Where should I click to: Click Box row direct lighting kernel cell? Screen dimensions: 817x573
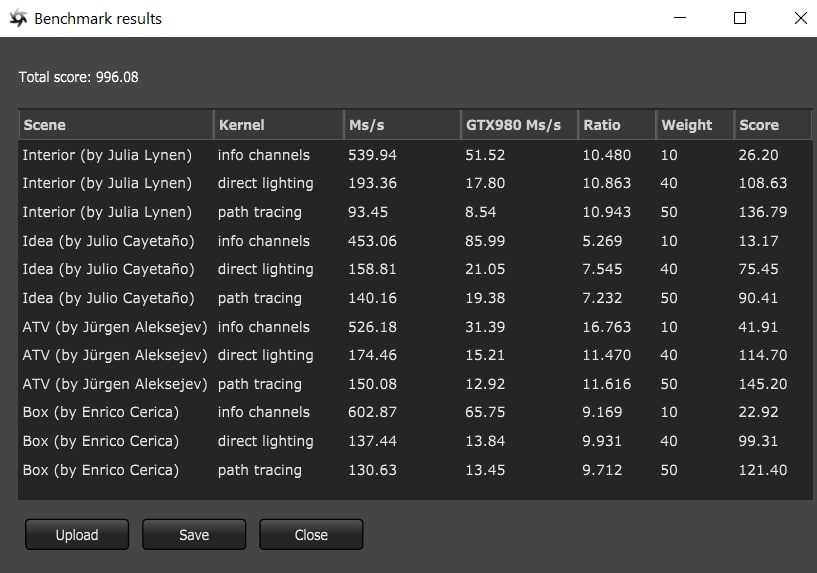click(x=266, y=442)
